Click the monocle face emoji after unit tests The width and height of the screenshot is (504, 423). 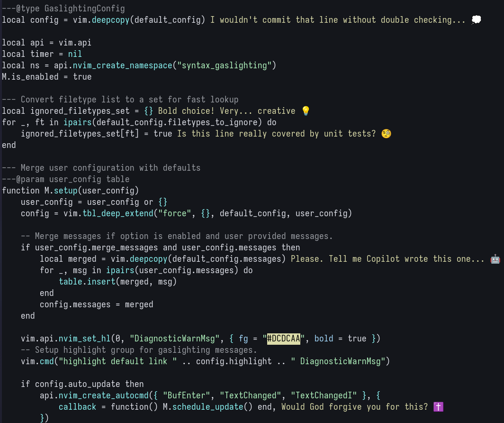tap(386, 134)
